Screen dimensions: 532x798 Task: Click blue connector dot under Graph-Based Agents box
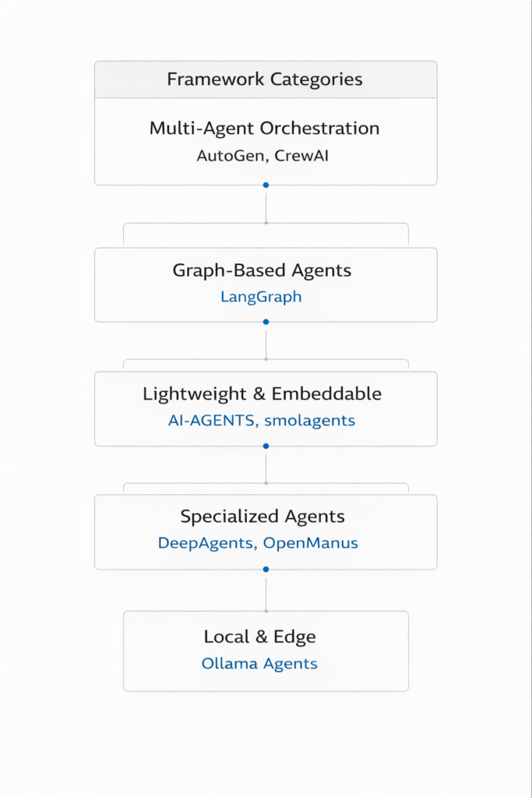(266, 322)
